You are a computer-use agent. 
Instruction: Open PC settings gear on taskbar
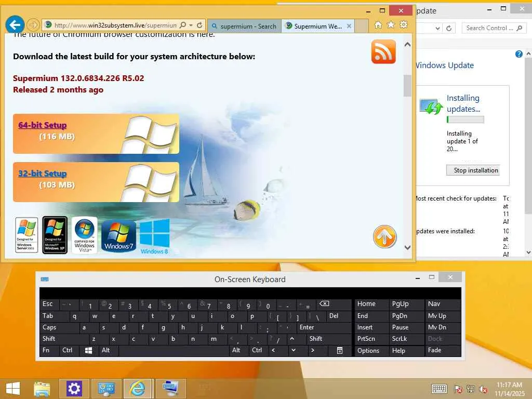pyautogui.click(x=74, y=389)
